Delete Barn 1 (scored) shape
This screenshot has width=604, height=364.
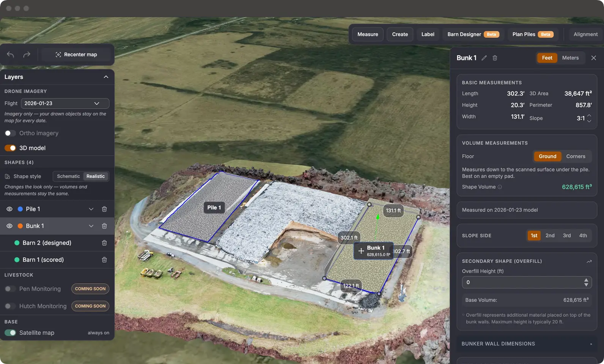click(104, 260)
